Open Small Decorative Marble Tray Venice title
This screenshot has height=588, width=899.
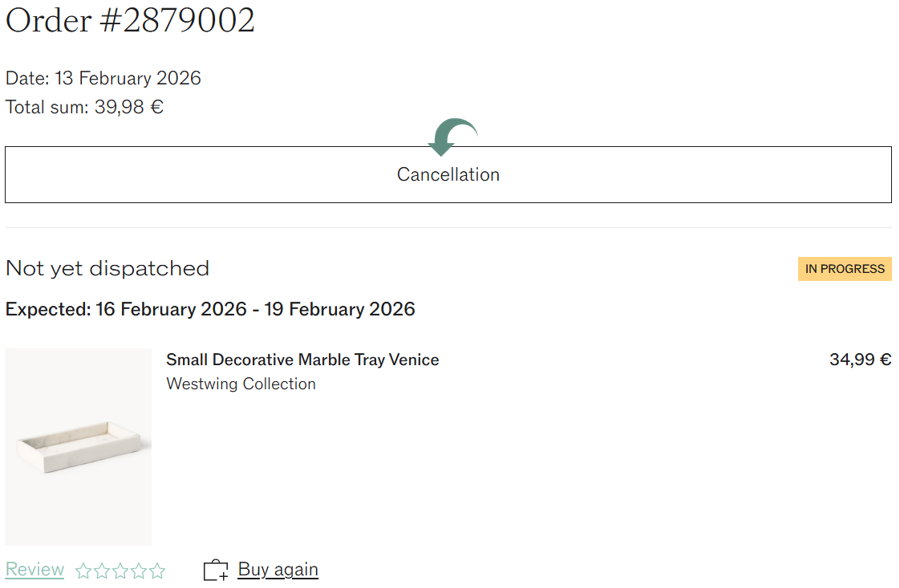tap(303, 359)
